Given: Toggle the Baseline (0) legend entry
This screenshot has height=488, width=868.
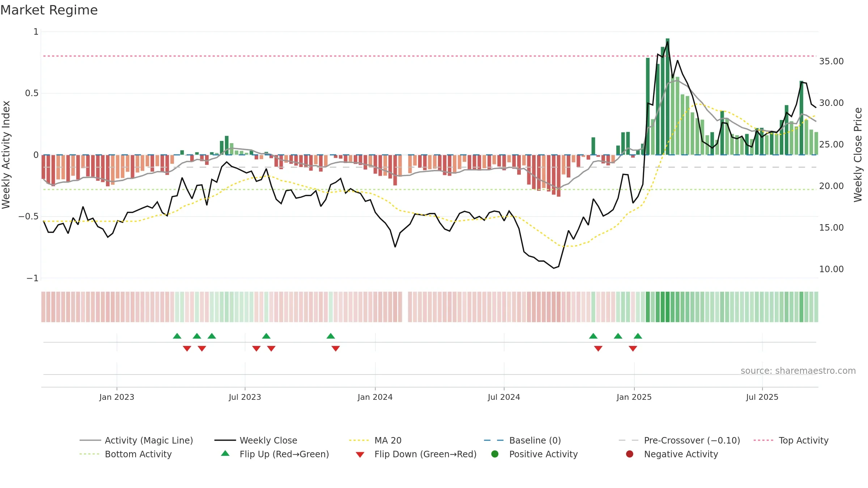Looking at the screenshot, I should [522, 440].
